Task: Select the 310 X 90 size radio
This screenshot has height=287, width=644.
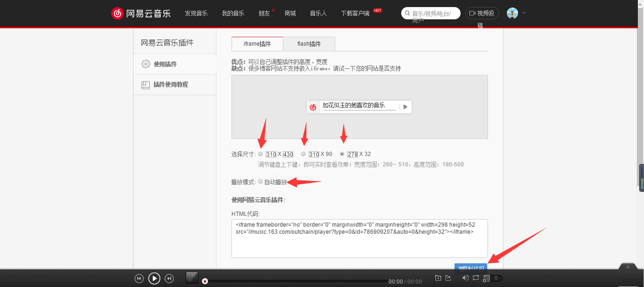Action: tap(303, 154)
